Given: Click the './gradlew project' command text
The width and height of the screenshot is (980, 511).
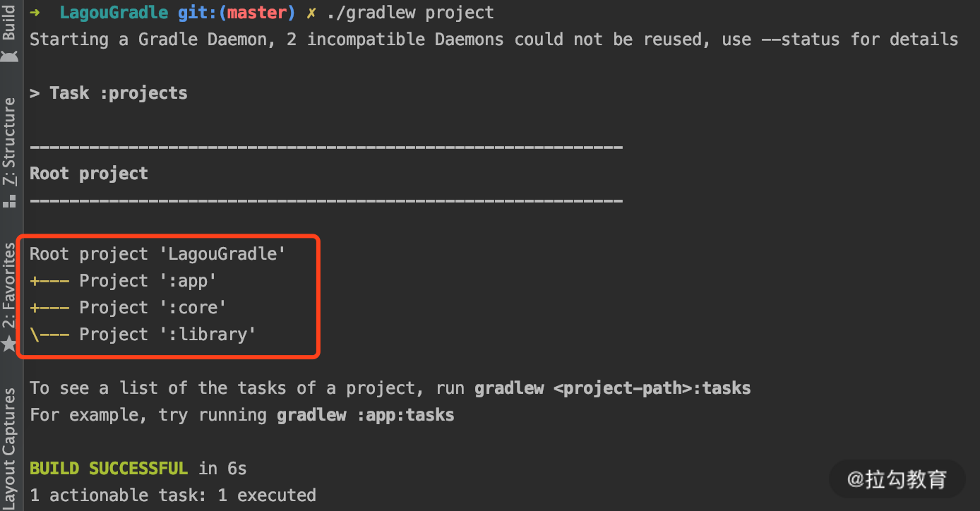Looking at the screenshot, I should [x=410, y=13].
